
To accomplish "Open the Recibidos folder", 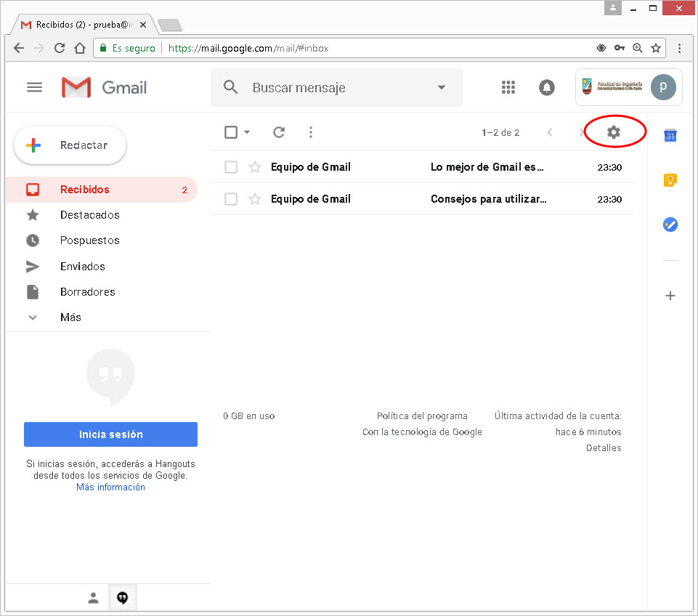I will [x=102, y=190].
